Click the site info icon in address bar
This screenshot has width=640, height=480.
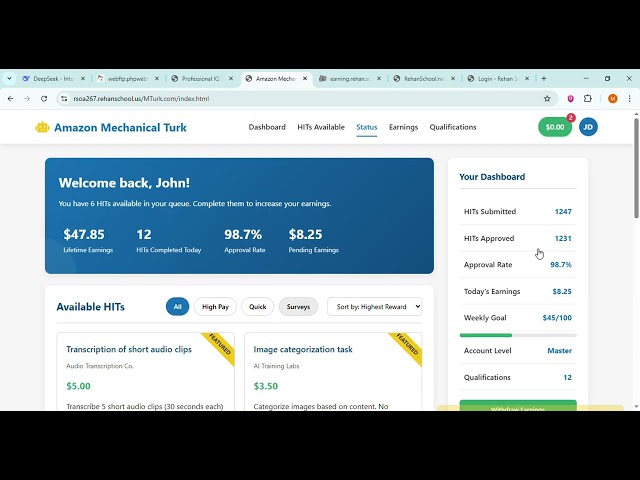coord(64,98)
